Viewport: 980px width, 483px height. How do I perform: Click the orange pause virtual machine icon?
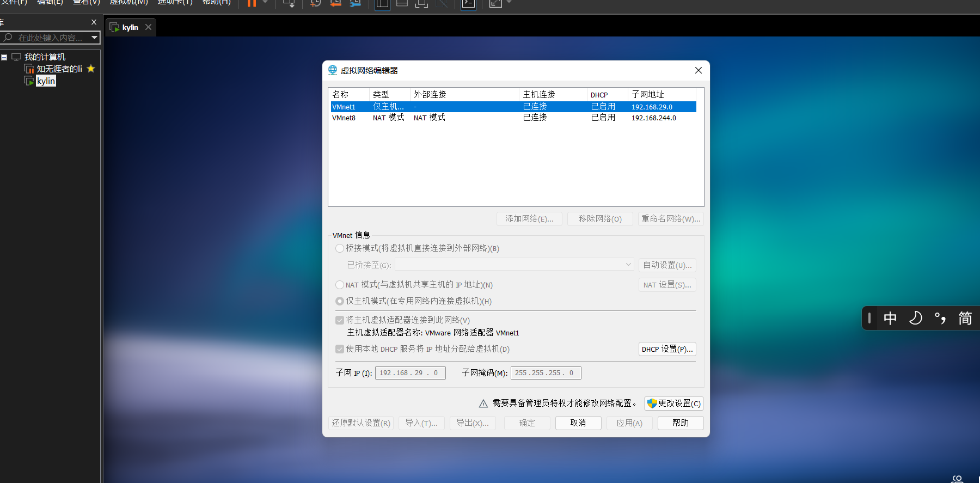252,3
